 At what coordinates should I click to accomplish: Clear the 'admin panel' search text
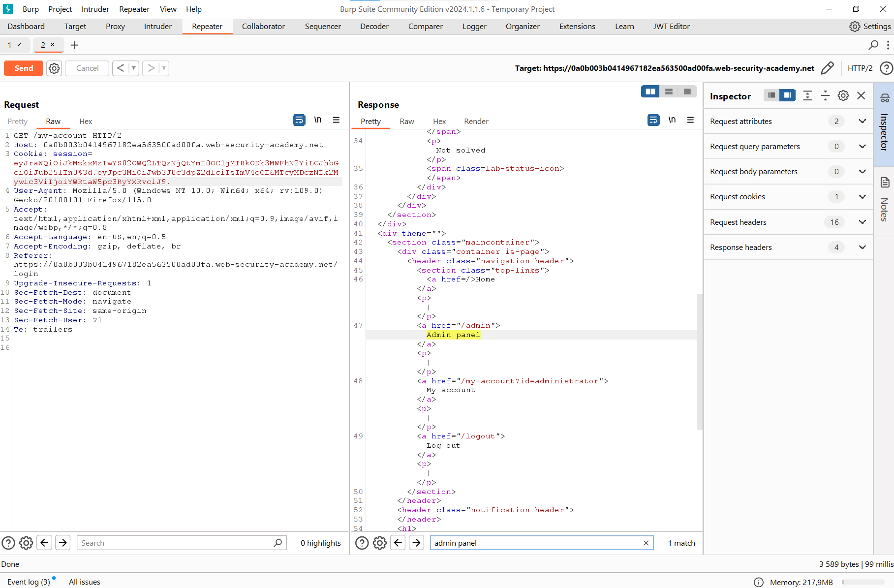point(646,543)
